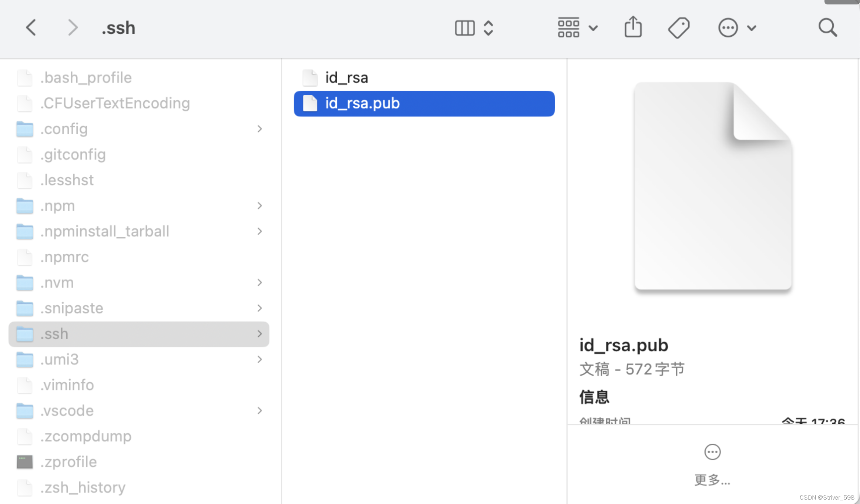Click the 更多... label

click(x=712, y=480)
